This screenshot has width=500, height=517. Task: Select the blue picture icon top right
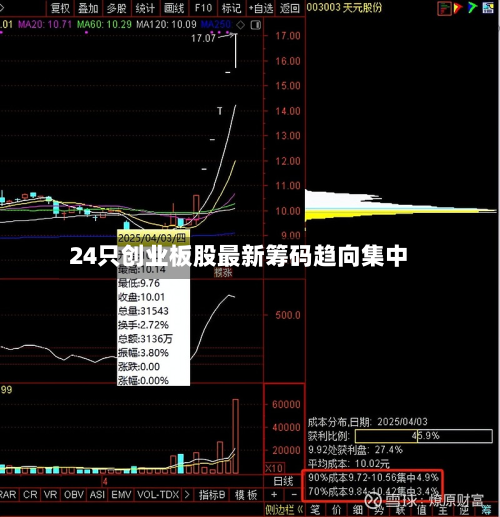coord(488,8)
